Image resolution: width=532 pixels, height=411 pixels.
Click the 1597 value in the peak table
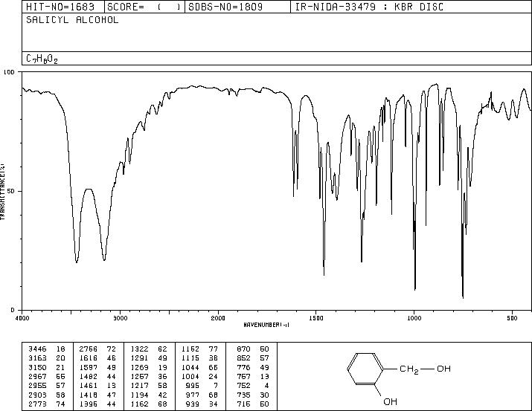point(89,367)
